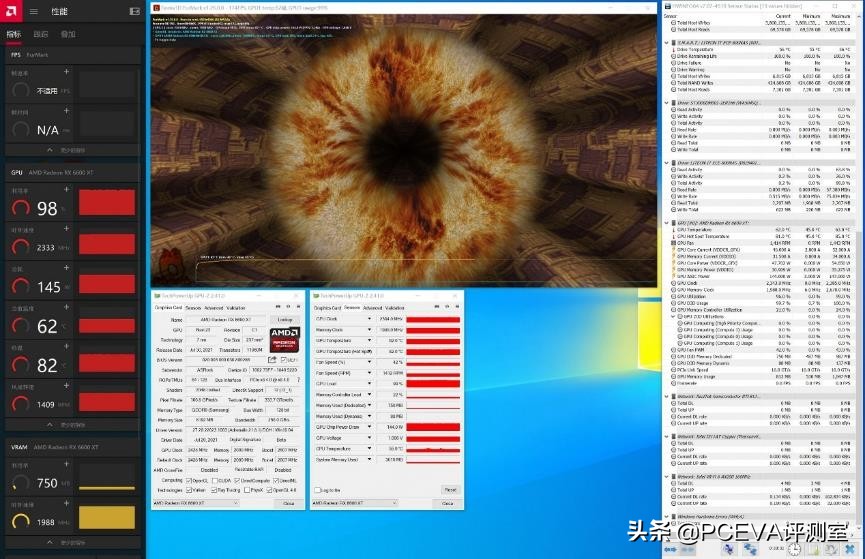Toggle the DirectCompute checkbox
Screen dimensions: 865x559
coord(237,481)
